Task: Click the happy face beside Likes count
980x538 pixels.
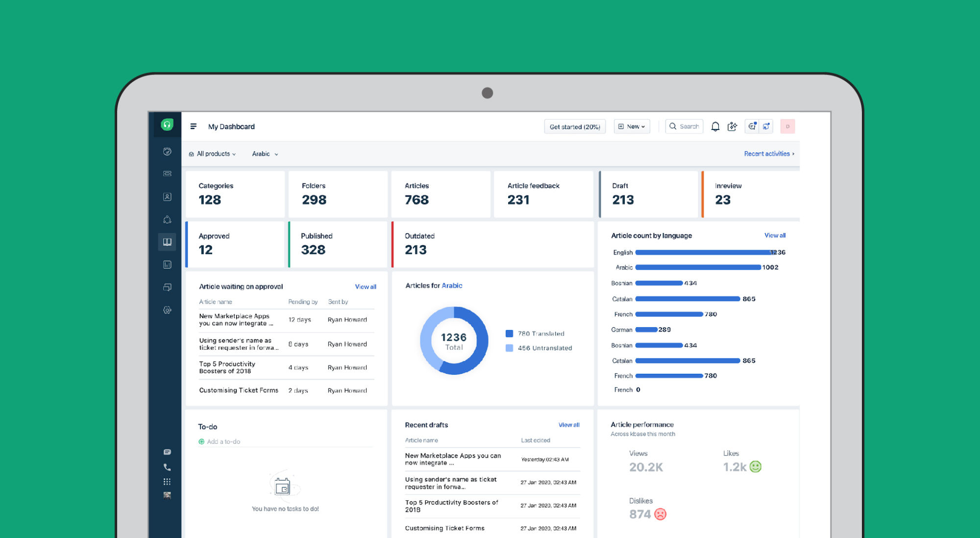Action: (756, 467)
